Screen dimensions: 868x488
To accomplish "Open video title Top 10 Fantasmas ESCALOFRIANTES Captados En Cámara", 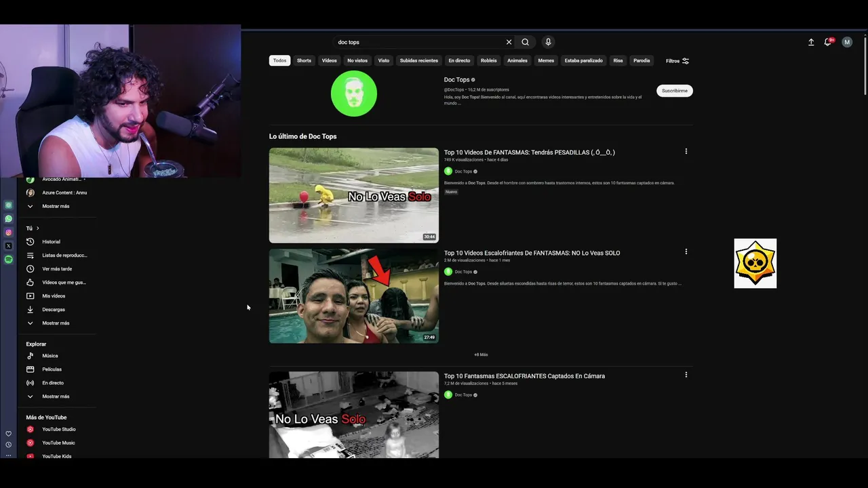I will click(525, 376).
